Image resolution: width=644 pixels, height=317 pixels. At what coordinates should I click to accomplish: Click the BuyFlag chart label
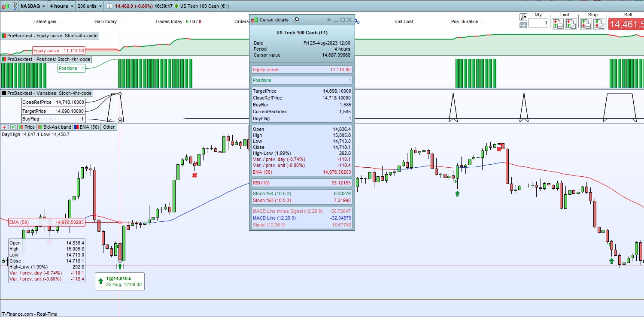click(x=53, y=119)
